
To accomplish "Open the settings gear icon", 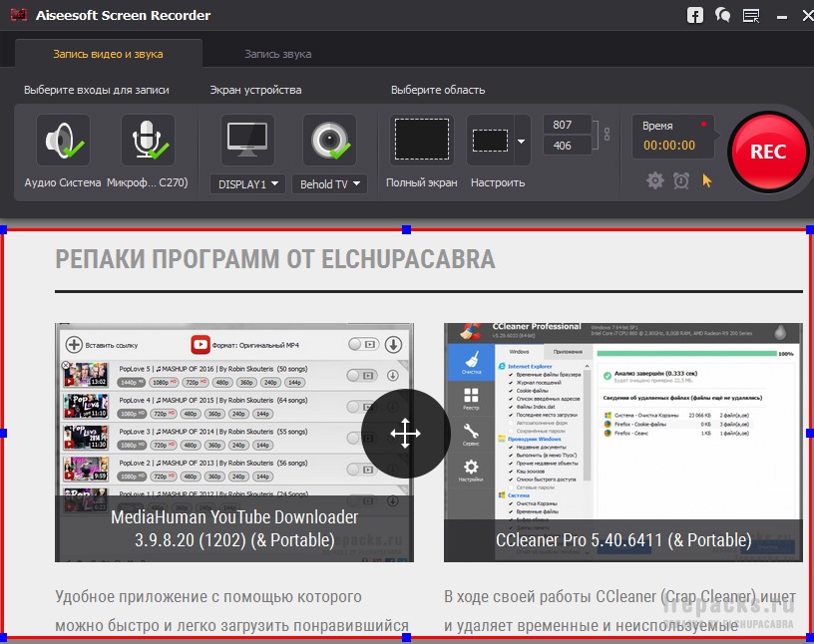I will pyautogui.click(x=654, y=180).
